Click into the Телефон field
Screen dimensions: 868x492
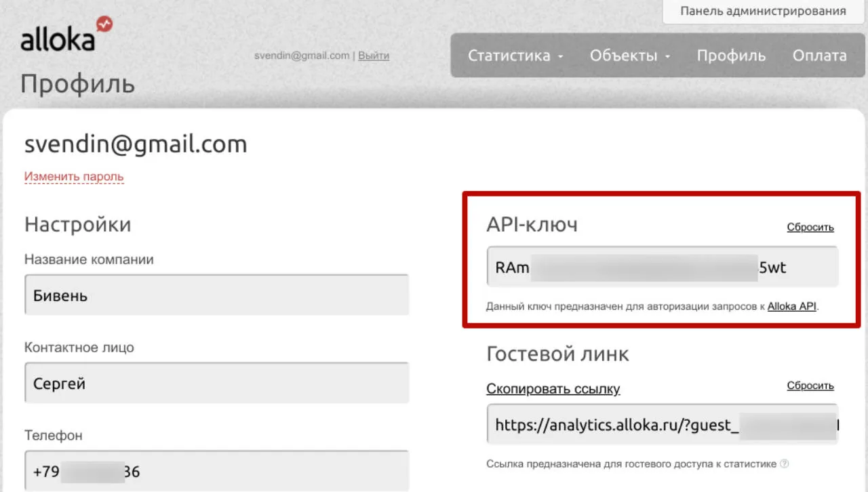pos(217,471)
